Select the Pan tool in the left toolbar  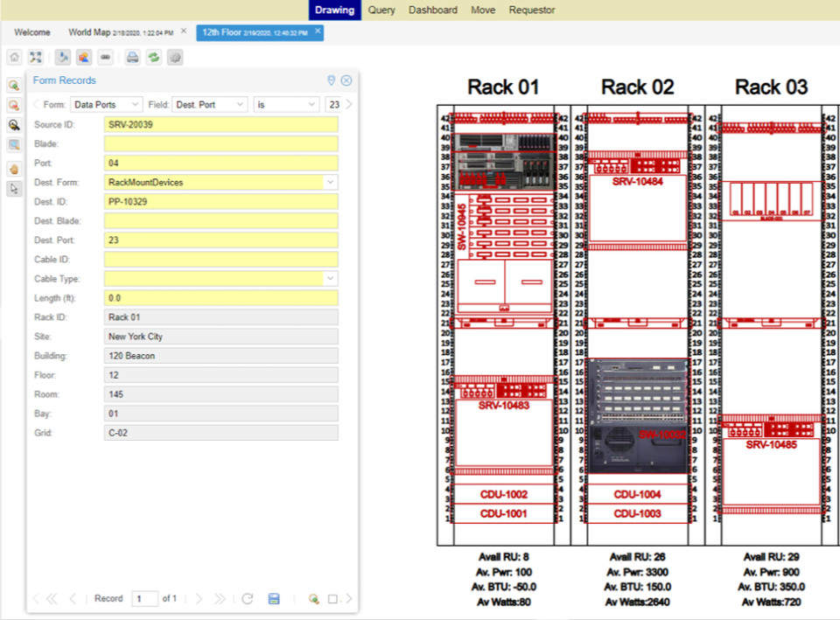[x=14, y=168]
